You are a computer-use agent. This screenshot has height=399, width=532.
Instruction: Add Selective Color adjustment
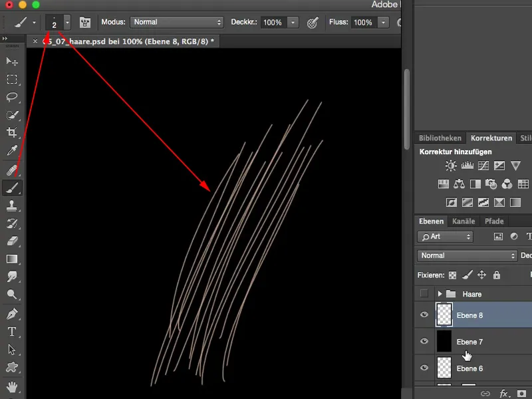(x=499, y=203)
